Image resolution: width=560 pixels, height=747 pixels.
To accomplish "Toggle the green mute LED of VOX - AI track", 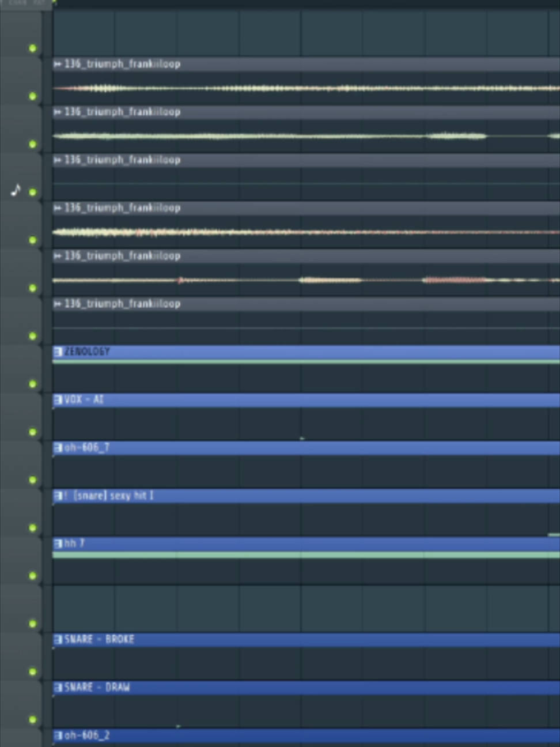I will point(33,432).
